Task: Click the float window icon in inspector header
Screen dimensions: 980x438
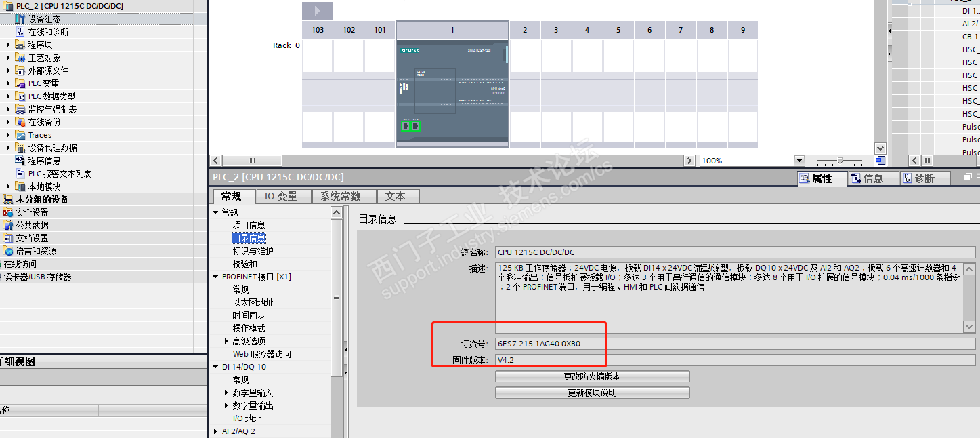Action: click(968, 178)
